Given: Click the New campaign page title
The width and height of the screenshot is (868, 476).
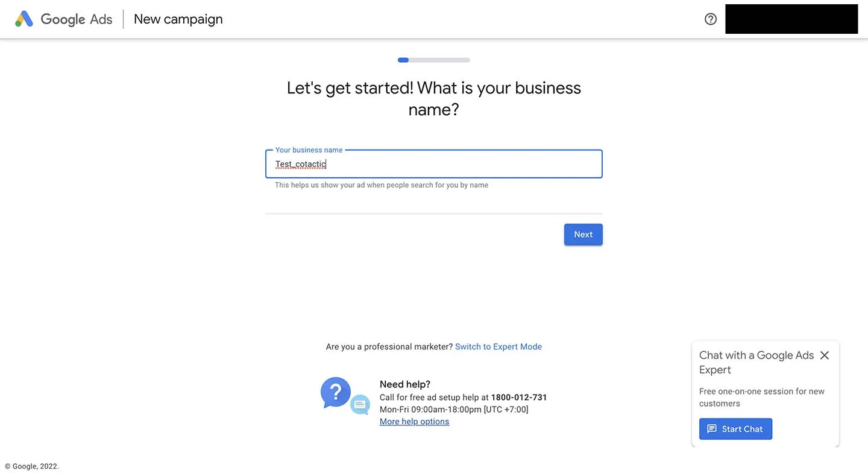Looking at the screenshot, I should point(178,19).
